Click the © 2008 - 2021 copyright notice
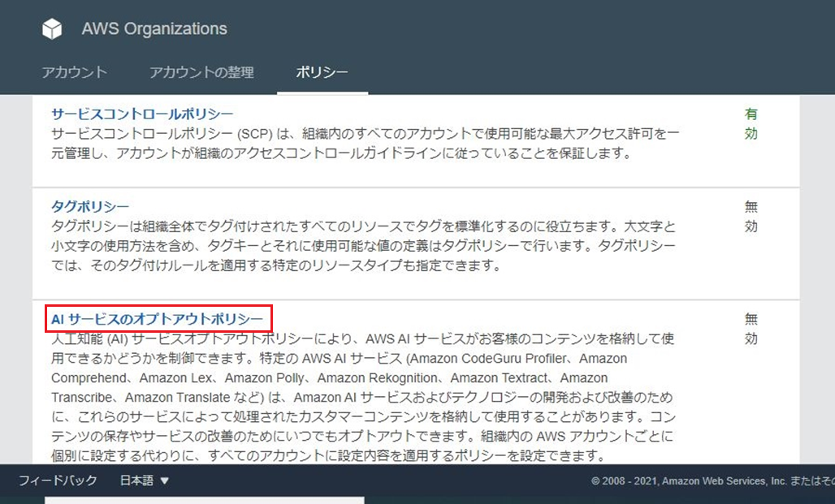 pyautogui.click(x=712, y=481)
